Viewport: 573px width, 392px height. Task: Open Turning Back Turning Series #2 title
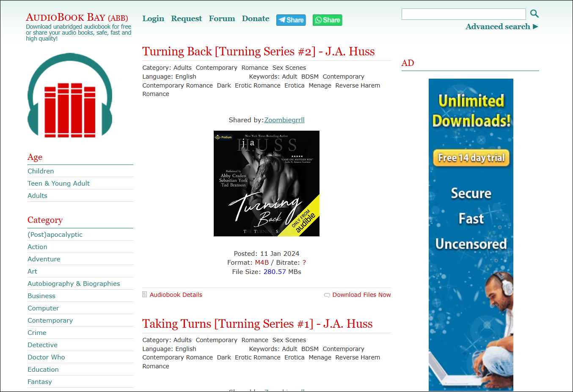(x=259, y=52)
